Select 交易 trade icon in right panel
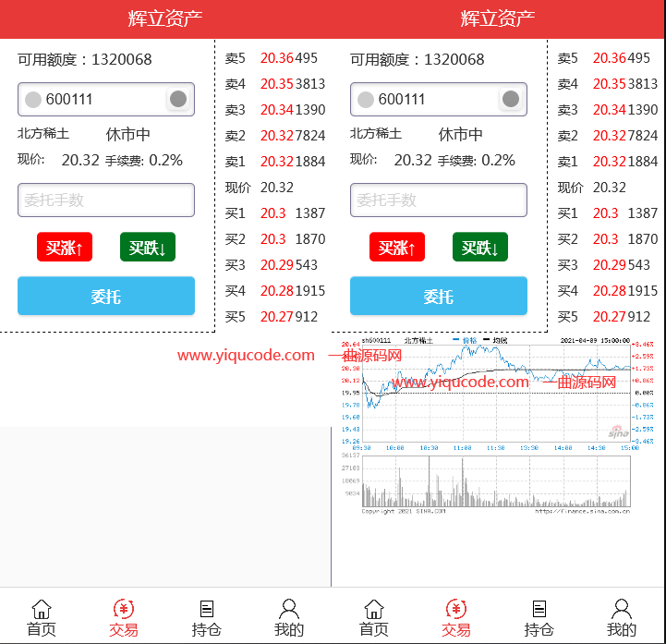The height and width of the screenshot is (644, 666). click(456, 610)
